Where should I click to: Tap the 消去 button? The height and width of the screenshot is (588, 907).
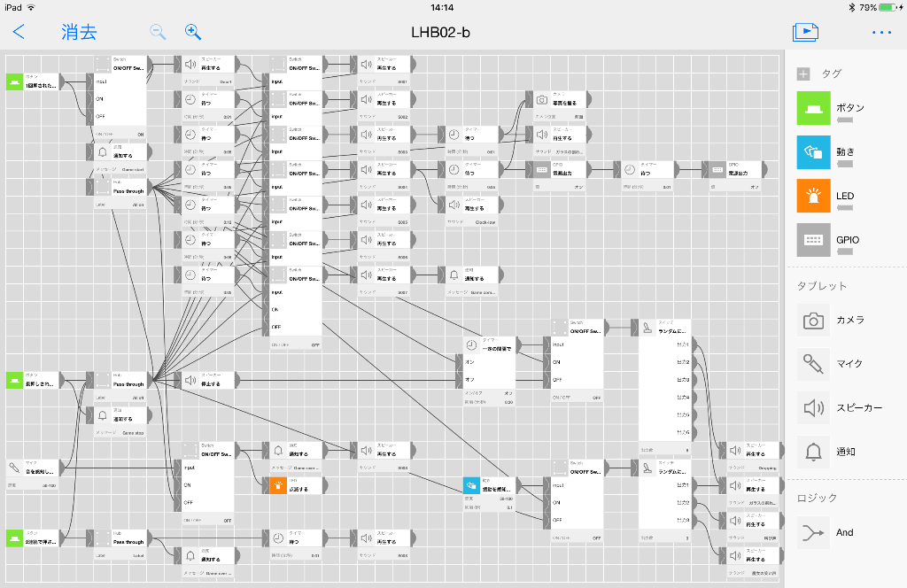79,32
